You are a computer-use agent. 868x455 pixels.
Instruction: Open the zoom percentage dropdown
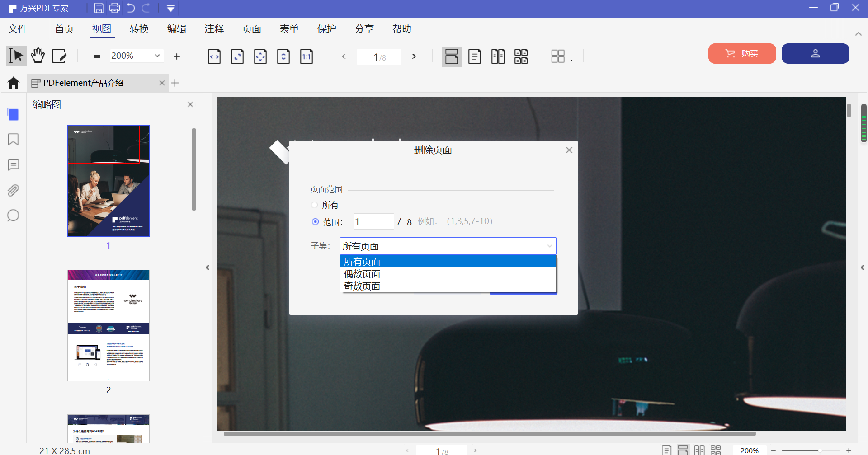(x=157, y=56)
